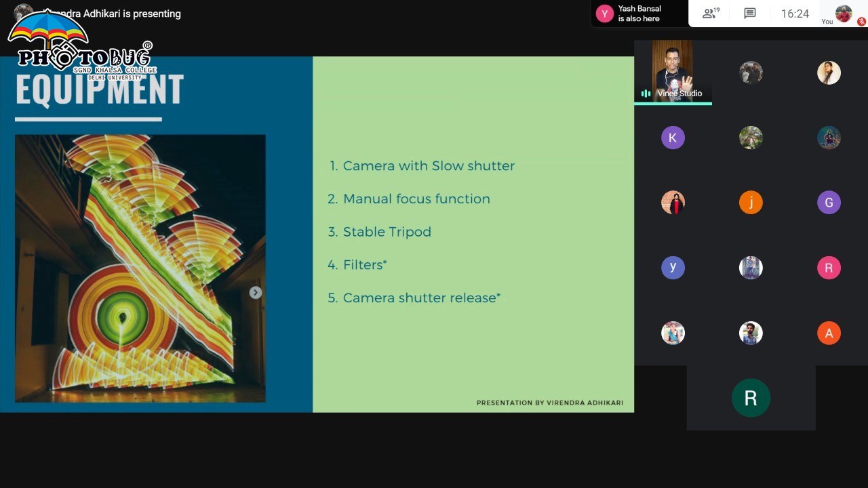Open the participants list showing 19 people
868x488 pixels.
pos(711,14)
